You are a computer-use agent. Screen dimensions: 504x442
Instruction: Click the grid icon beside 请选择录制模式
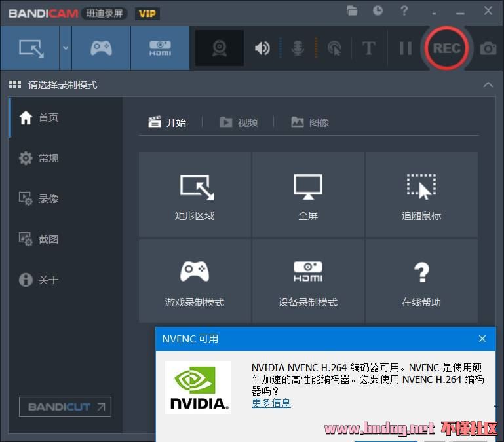click(x=15, y=84)
